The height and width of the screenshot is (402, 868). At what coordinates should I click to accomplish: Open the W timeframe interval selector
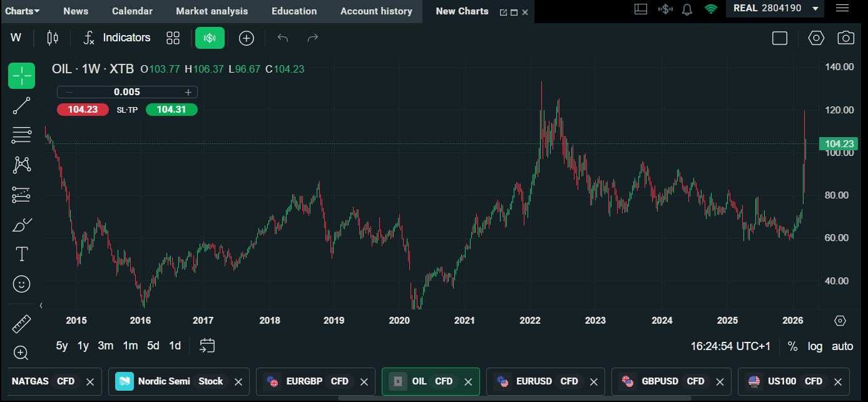click(x=16, y=38)
